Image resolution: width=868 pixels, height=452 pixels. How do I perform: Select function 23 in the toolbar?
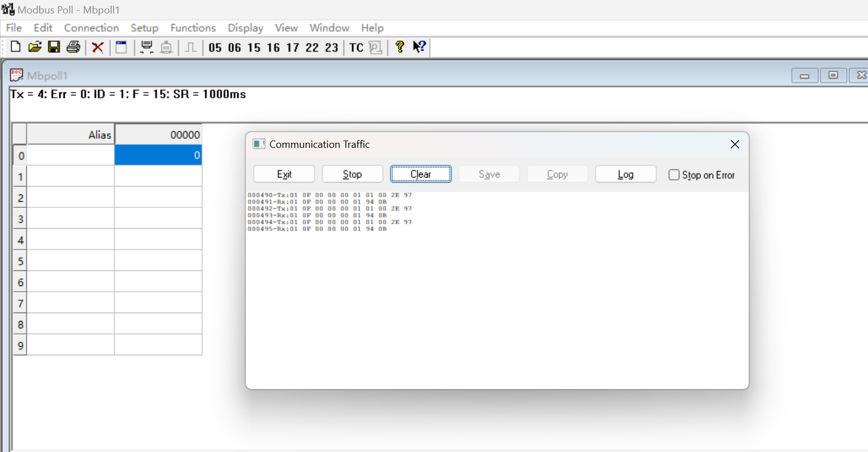[x=332, y=48]
